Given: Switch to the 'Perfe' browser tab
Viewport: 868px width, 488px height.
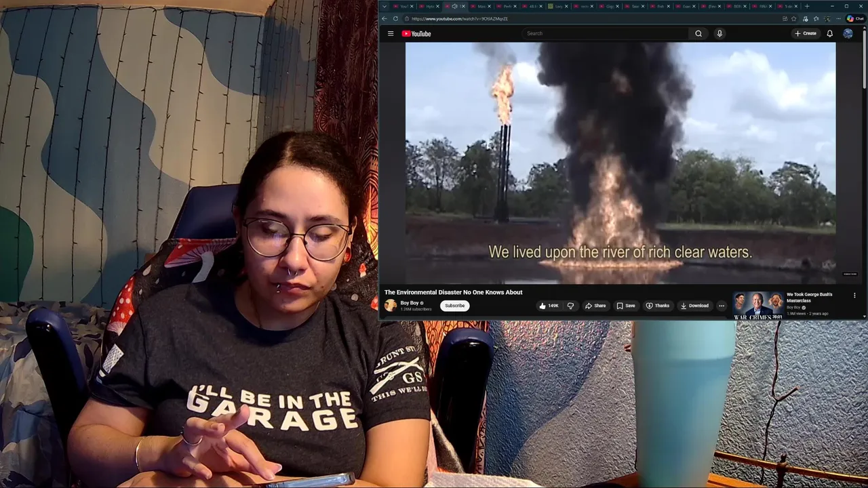Looking at the screenshot, I should click(507, 6).
